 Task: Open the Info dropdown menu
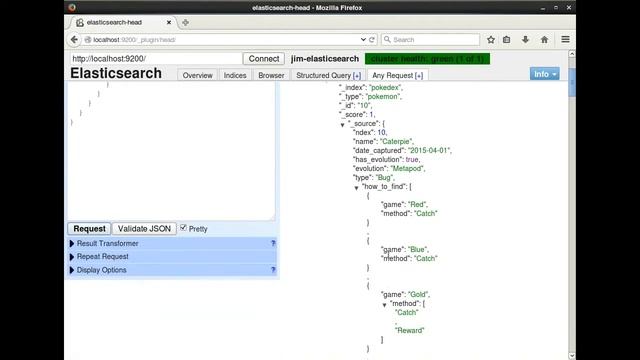click(x=544, y=74)
